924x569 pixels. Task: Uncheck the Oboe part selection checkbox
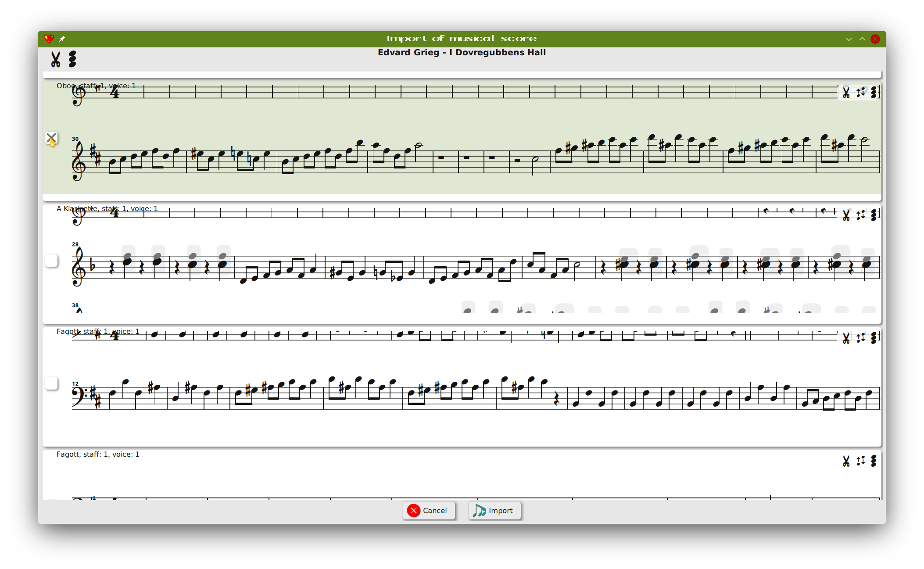51,138
